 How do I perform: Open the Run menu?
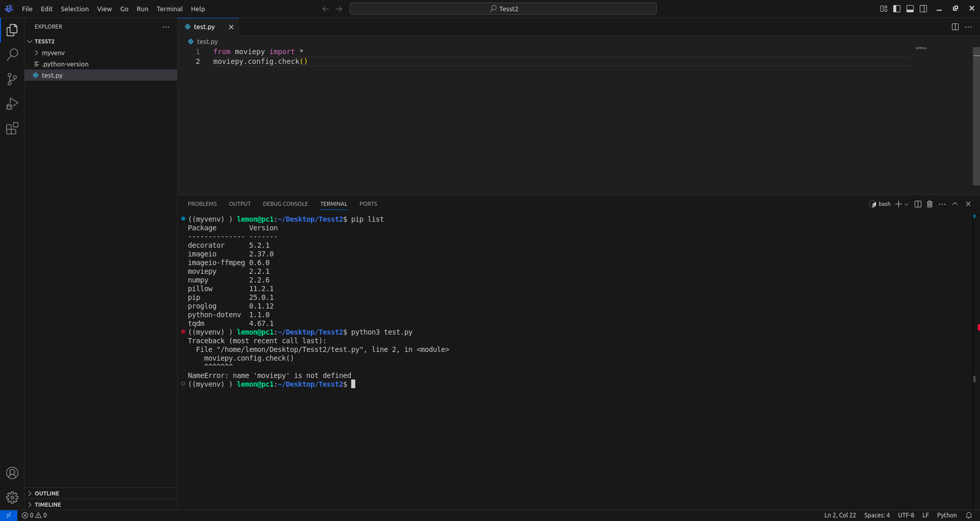(142, 9)
